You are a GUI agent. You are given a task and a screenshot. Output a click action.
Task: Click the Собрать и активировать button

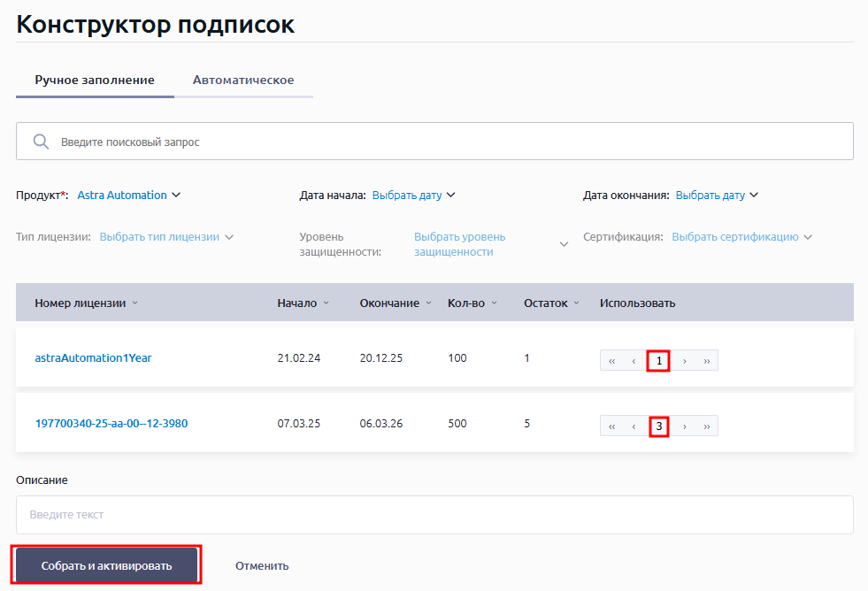(x=107, y=565)
